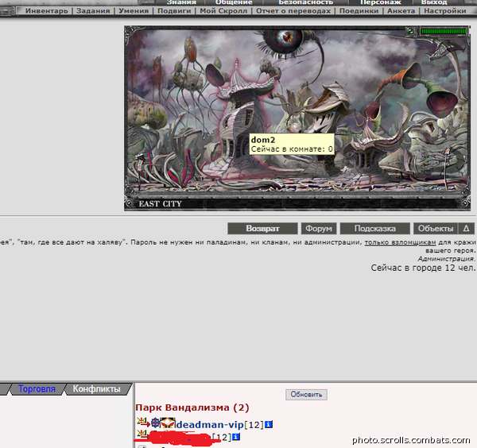Click the Выход exit menu
Screen dimensions: 477x448
tap(434, 2)
